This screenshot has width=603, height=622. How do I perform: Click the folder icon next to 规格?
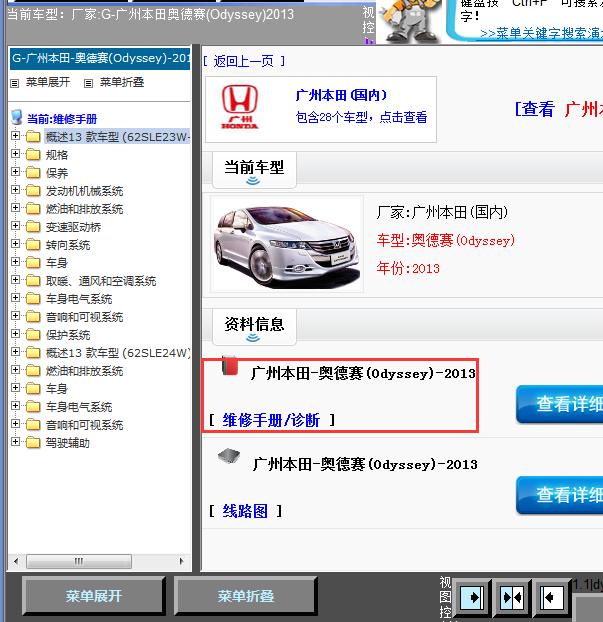click(x=33, y=154)
